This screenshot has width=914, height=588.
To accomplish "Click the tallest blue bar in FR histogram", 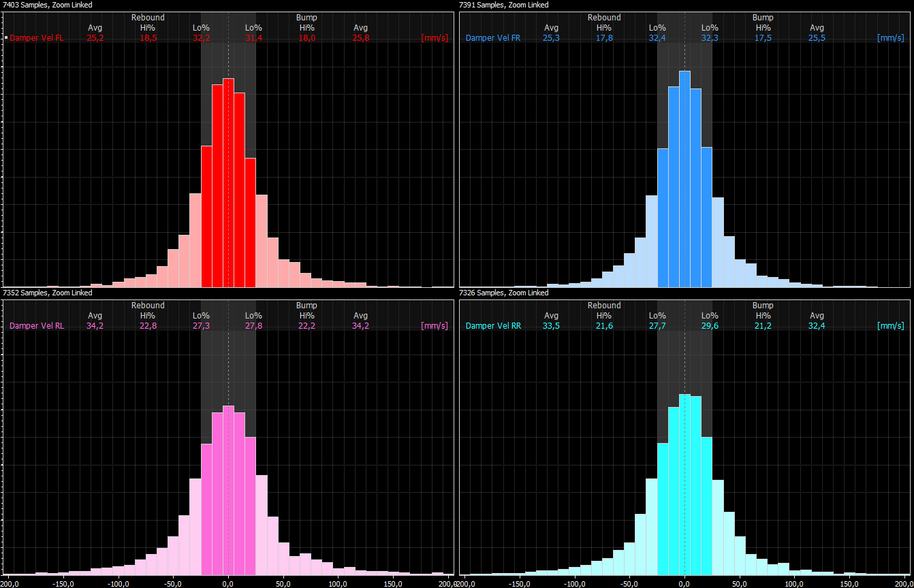I will point(684,179).
